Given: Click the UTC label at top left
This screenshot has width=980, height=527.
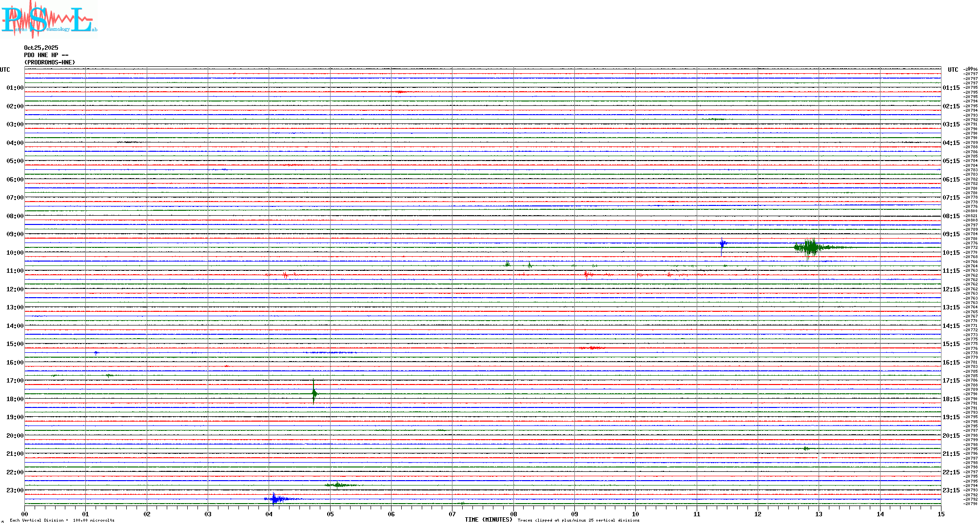Looking at the screenshot, I should click(5, 70).
